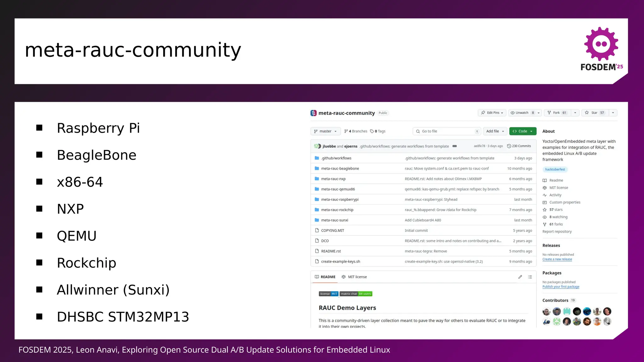
Task: Open the README.rst file
Action: pyautogui.click(x=331, y=251)
